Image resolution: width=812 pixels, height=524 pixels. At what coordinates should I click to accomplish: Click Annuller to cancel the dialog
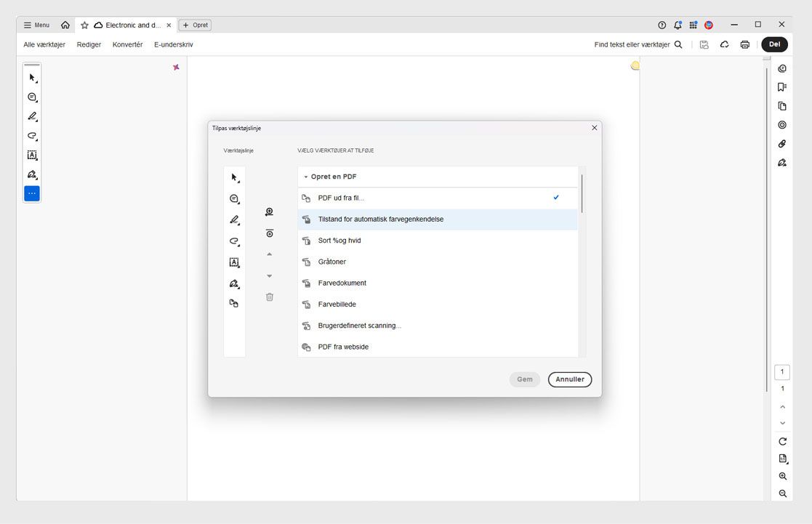[570, 379]
